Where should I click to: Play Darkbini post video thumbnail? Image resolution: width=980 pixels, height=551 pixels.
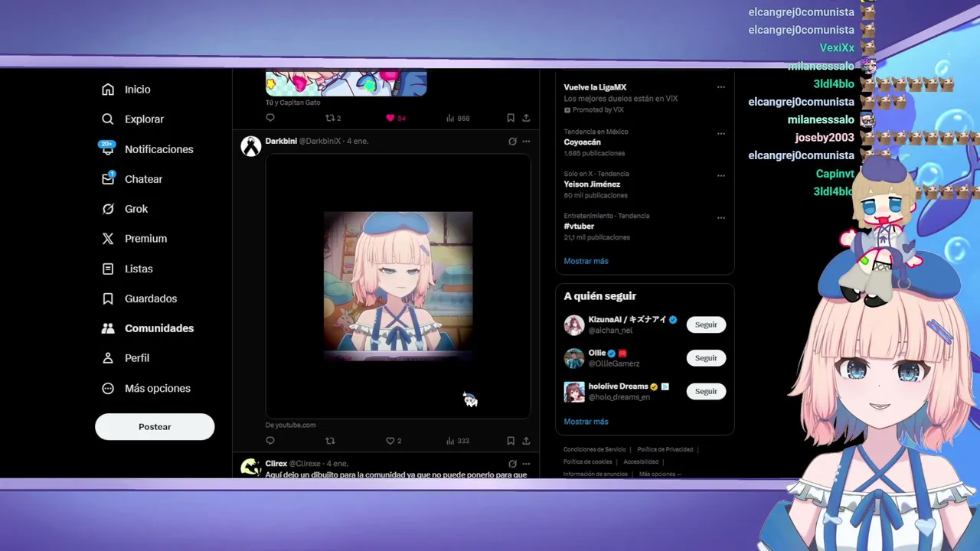pos(398,286)
